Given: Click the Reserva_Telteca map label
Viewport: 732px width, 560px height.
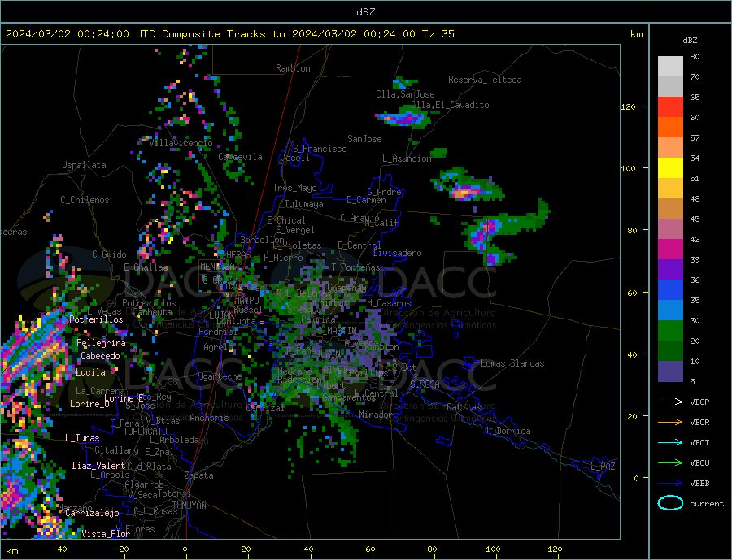Looking at the screenshot, I should [485, 80].
